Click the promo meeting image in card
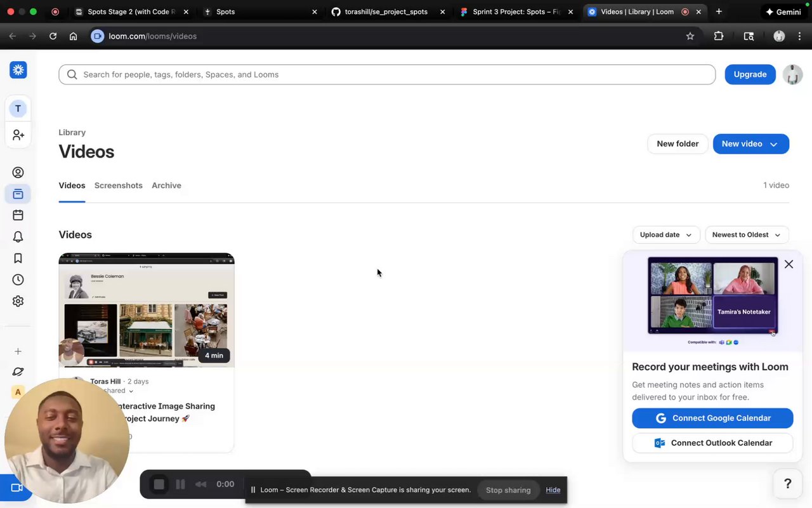812x508 pixels. point(712,295)
